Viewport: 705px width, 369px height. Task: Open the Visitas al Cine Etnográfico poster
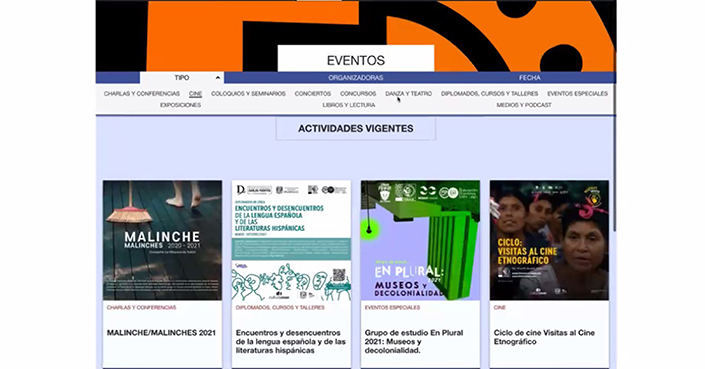(x=549, y=240)
